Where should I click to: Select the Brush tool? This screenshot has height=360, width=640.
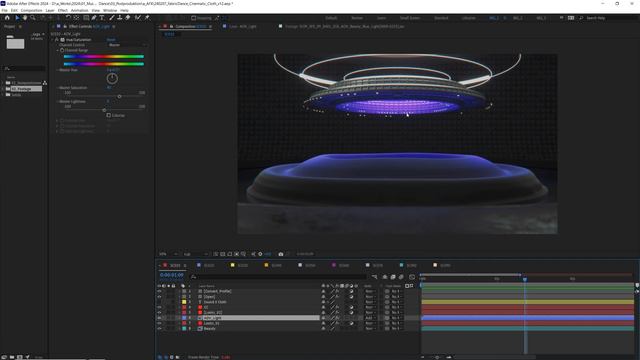111,18
